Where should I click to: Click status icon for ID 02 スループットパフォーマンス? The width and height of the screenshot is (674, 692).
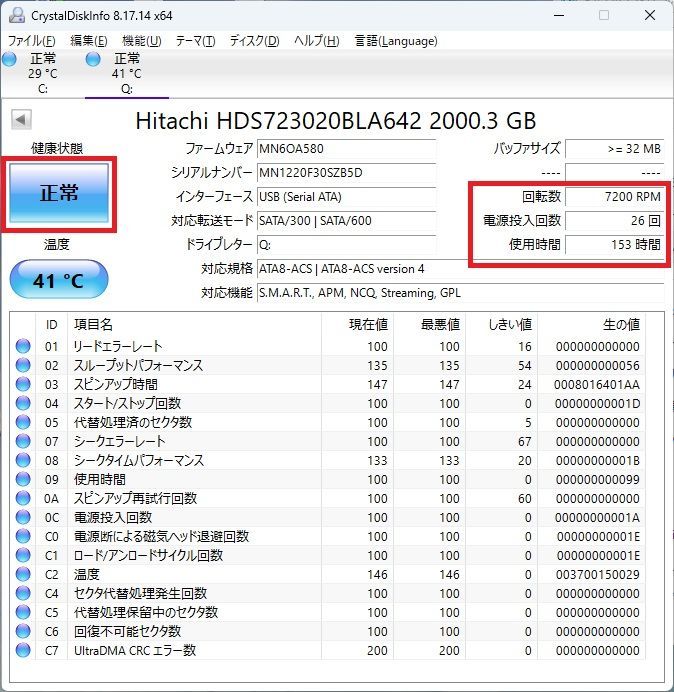coord(23,365)
